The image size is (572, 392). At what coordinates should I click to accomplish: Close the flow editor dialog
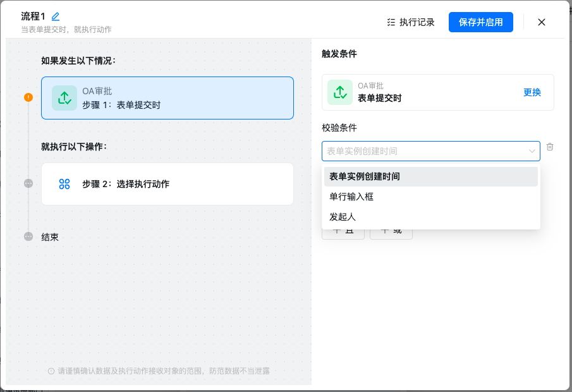pyautogui.click(x=542, y=22)
